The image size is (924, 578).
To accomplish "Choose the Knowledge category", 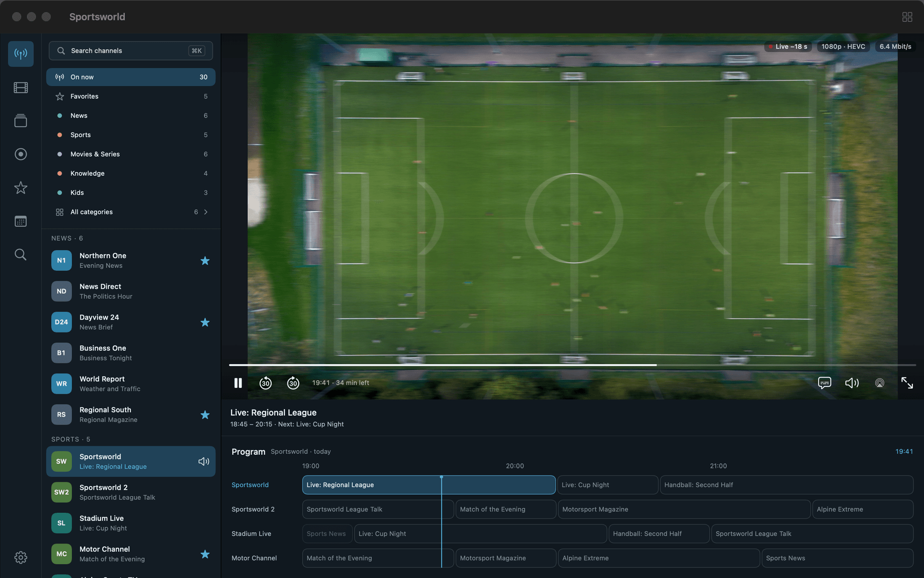I will [131, 173].
